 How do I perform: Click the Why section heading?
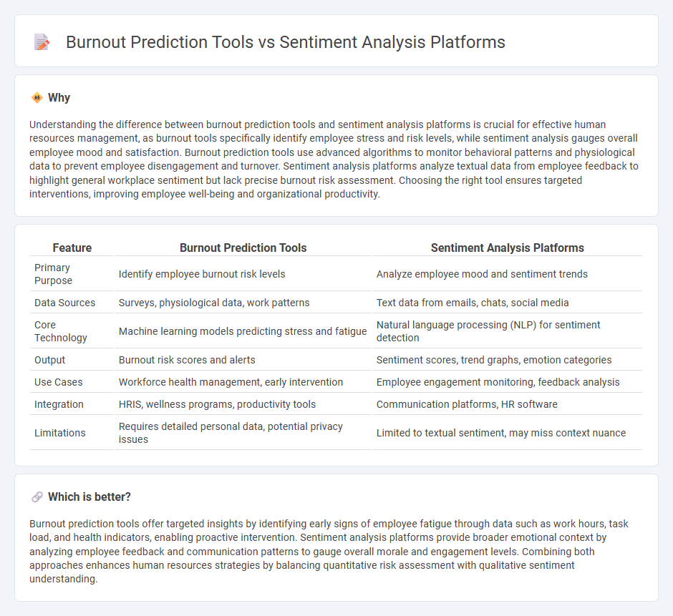(x=59, y=98)
